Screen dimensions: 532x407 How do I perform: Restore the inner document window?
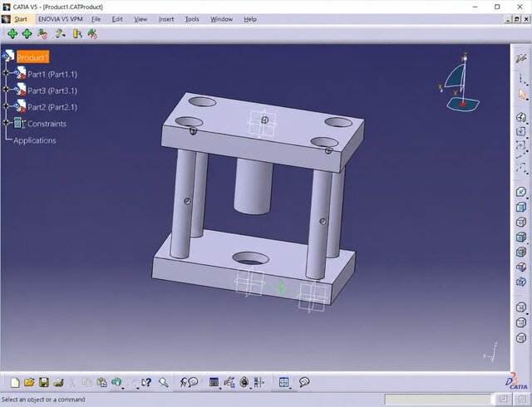[x=517, y=19]
